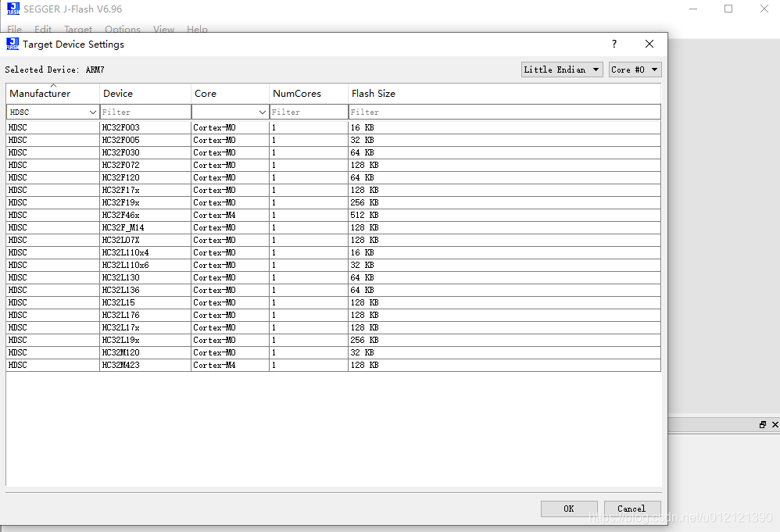Screen dimensions: 780x532
Task: Select the HC32L176 device row
Action: click(333, 315)
